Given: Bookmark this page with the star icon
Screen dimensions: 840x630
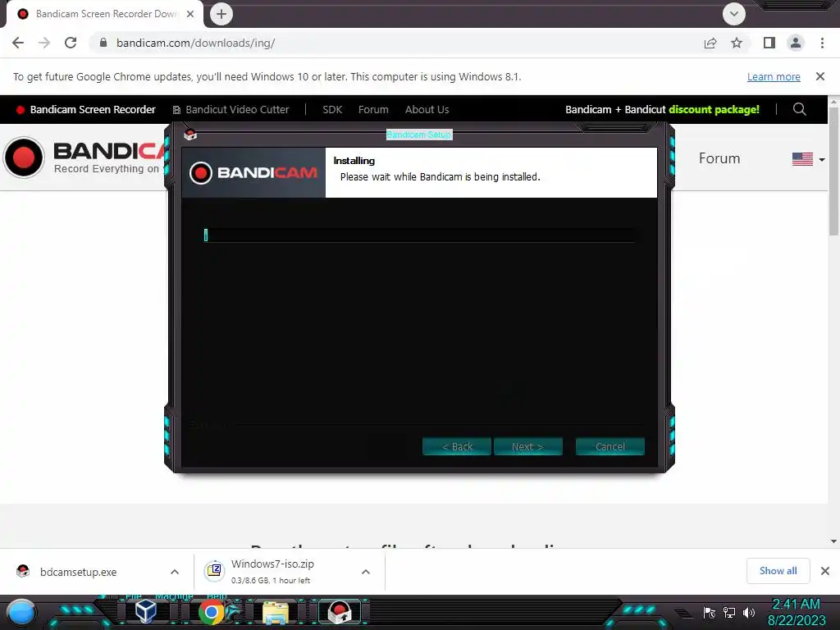Looking at the screenshot, I should 737,43.
